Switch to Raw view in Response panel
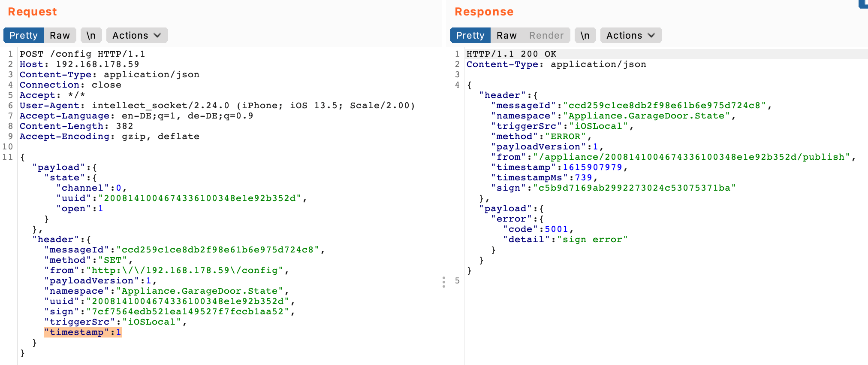 tap(506, 35)
